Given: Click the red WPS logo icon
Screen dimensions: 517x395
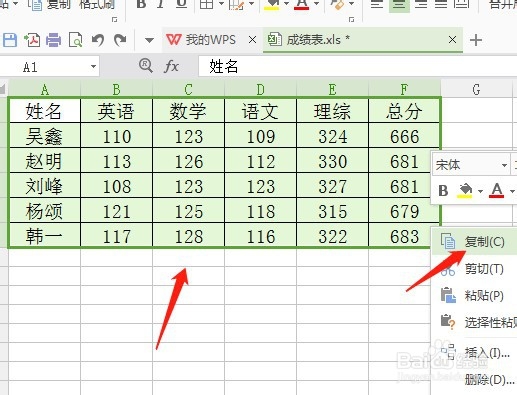Looking at the screenshot, I should [x=174, y=40].
